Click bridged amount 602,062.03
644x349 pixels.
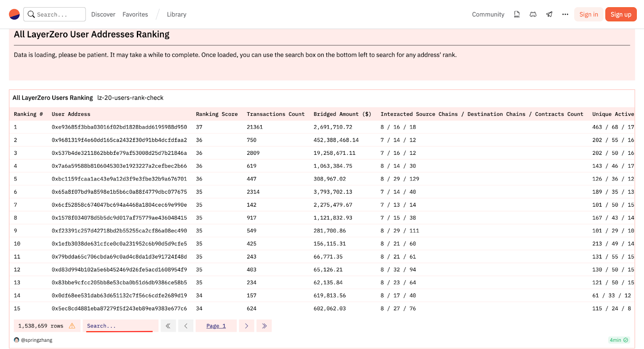pos(330,308)
